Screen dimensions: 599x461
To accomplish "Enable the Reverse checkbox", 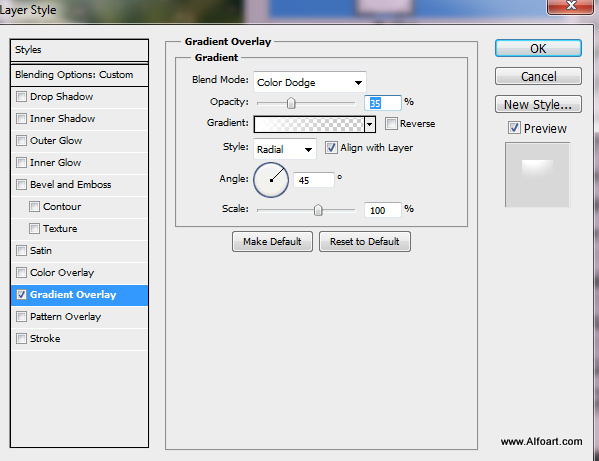I will [x=391, y=123].
